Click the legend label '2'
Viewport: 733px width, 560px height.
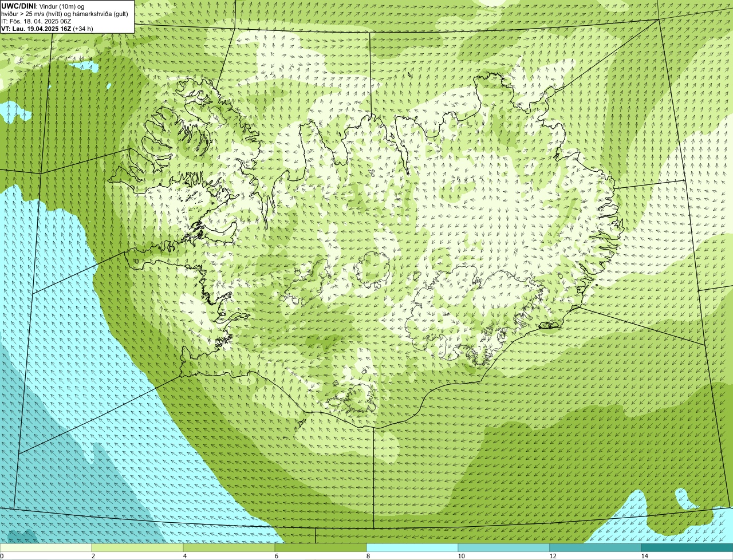[93, 556]
